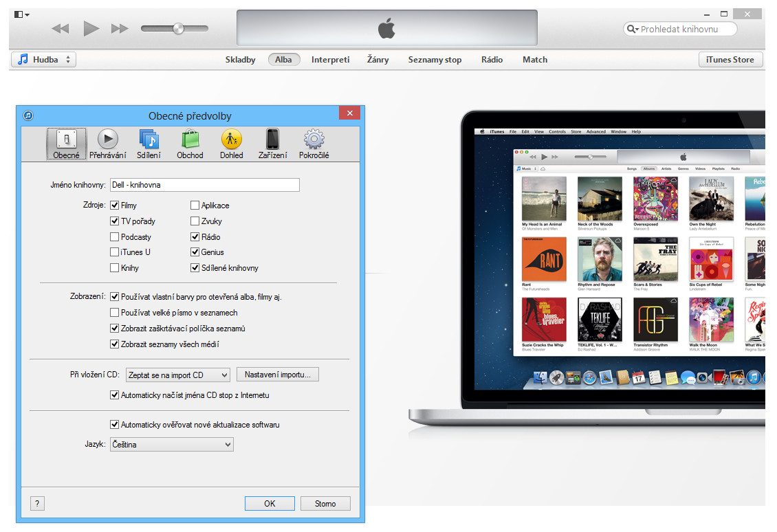Switch to the Žánry tab
Screen dimensions: 777x532
click(x=378, y=59)
